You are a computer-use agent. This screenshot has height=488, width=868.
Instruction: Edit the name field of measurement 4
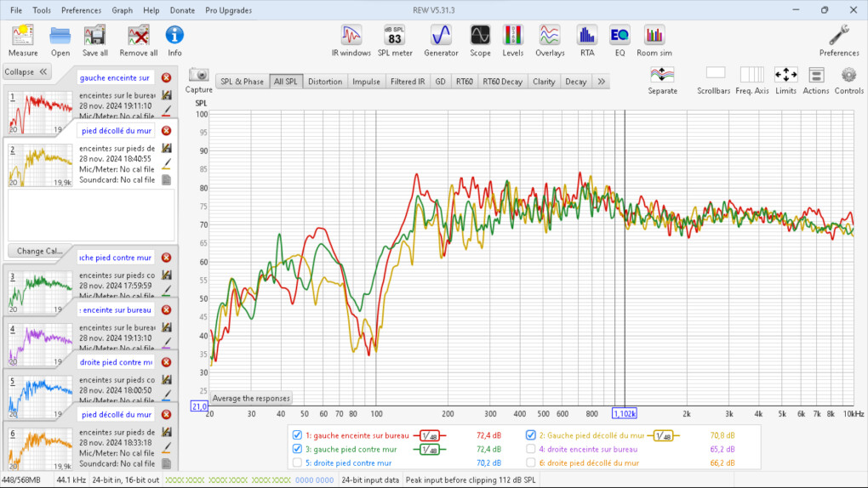pos(115,309)
